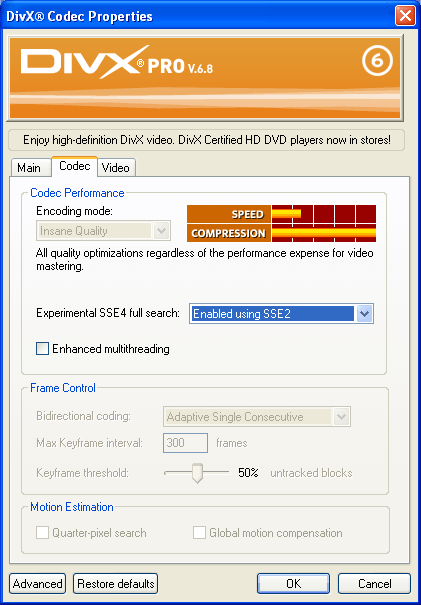
Task: Click the Max Keyframe interval field
Action: coord(186,443)
